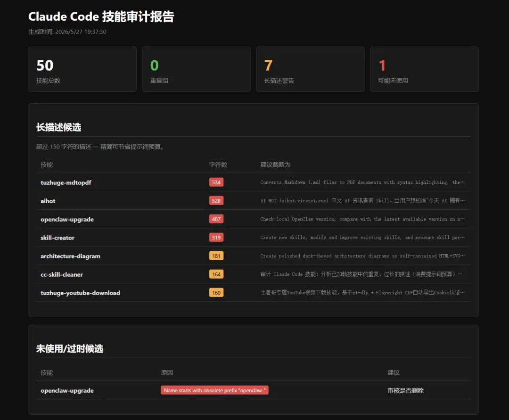This screenshot has height=420, width=509.
Task: Select the tuzhuge-youtube-download skill name
Action: 80,293
